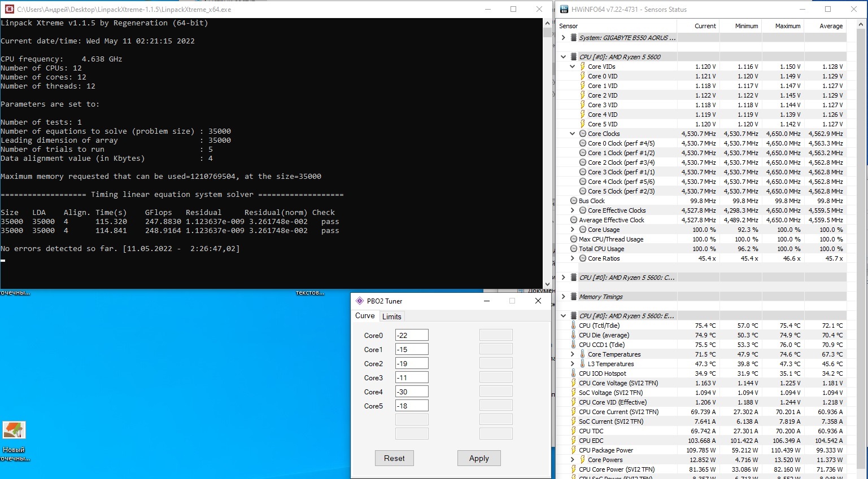Expand the L3 Temperatures subtree
Image resolution: width=868 pixels, height=479 pixels.
pyautogui.click(x=572, y=364)
